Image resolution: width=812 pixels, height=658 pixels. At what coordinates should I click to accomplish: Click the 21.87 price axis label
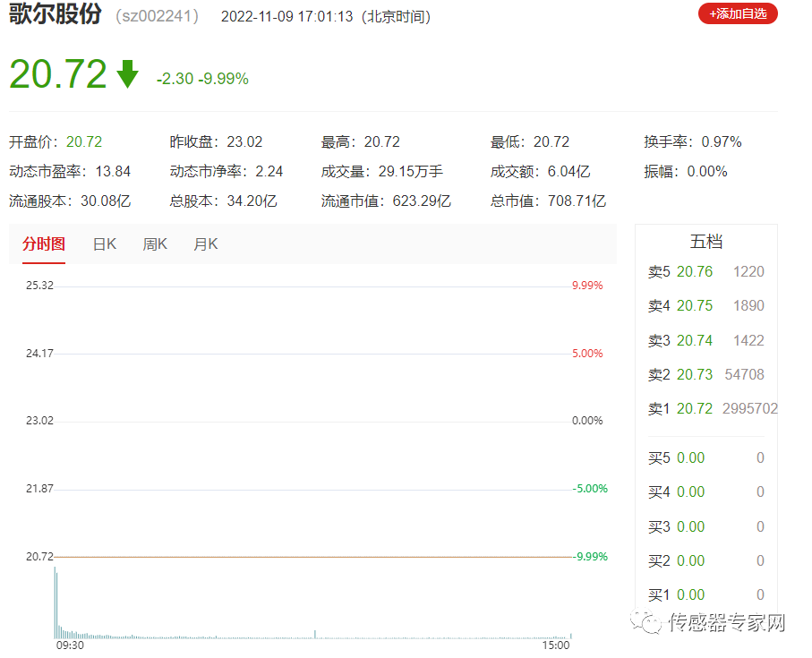pos(40,489)
